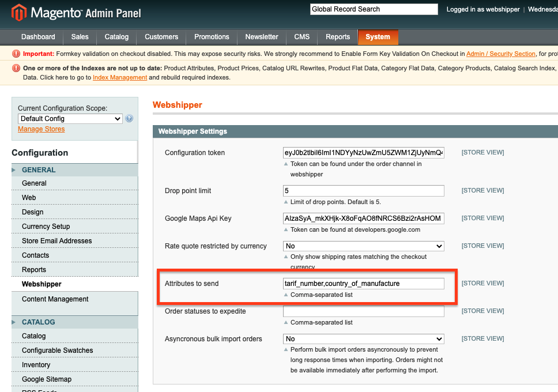The height and width of the screenshot is (392, 558).
Task: Click STORE VIEW label beside Drop point limit
Action: 482,190
